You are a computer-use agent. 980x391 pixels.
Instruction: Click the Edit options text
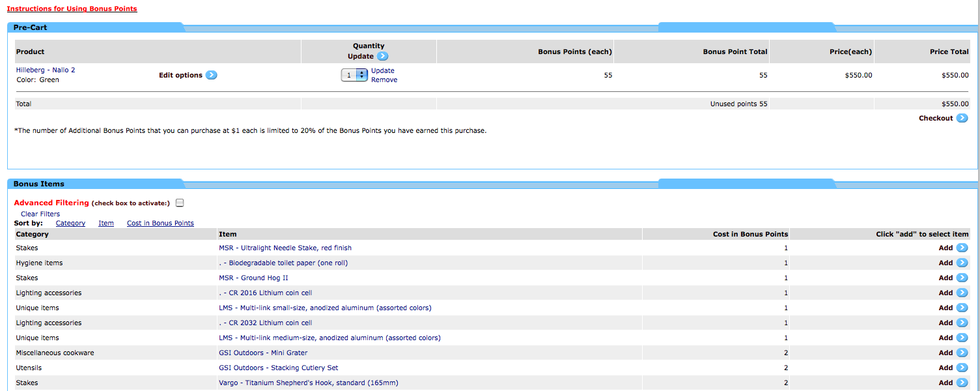click(x=180, y=75)
